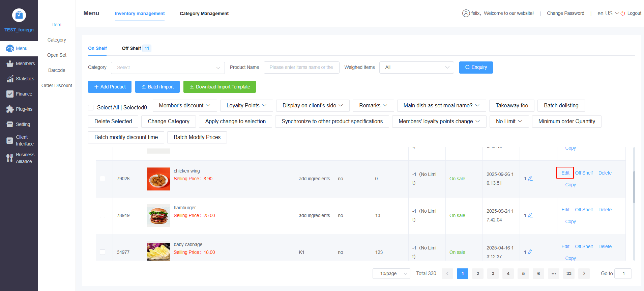Screen dimensions: 644x291
Task: Tick the Select All checkbox
Action: coord(91,108)
